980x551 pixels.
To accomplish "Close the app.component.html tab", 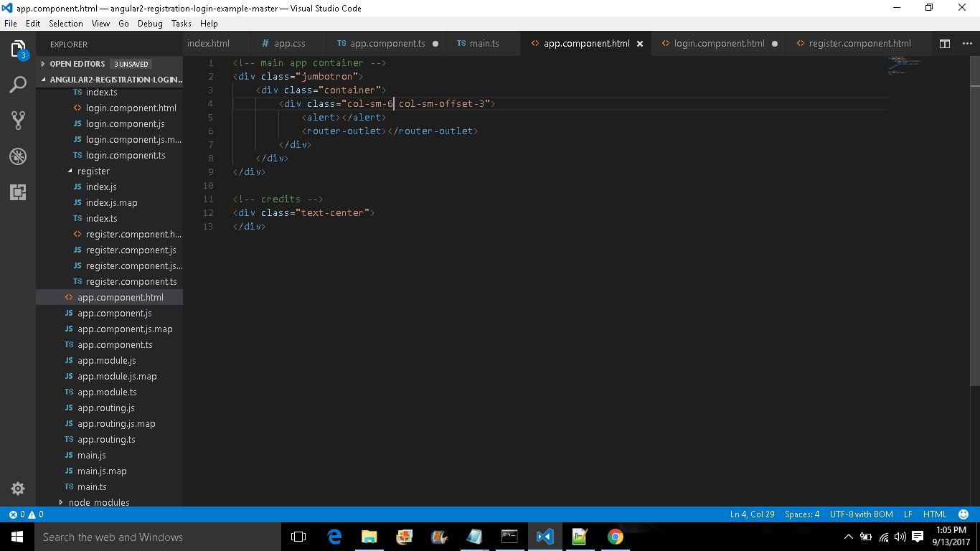I will [x=640, y=44].
